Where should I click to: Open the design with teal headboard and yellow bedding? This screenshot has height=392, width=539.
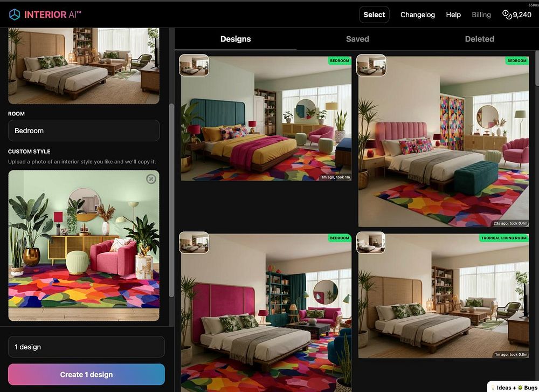click(x=266, y=119)
